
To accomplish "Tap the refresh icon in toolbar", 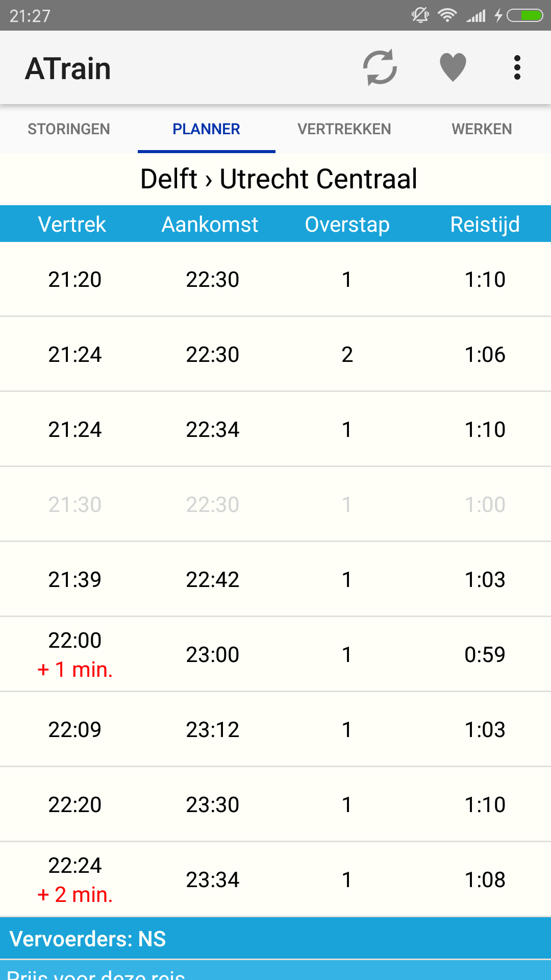I will click(380, 67).
